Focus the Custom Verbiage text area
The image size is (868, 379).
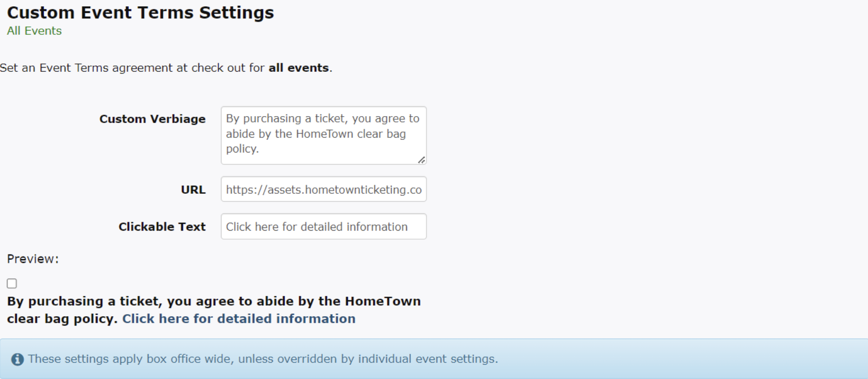tap(323, 135)
